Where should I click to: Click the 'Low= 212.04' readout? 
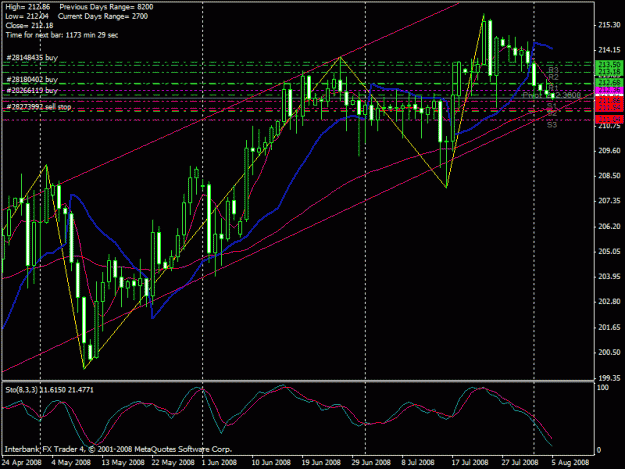click(27, 16)
